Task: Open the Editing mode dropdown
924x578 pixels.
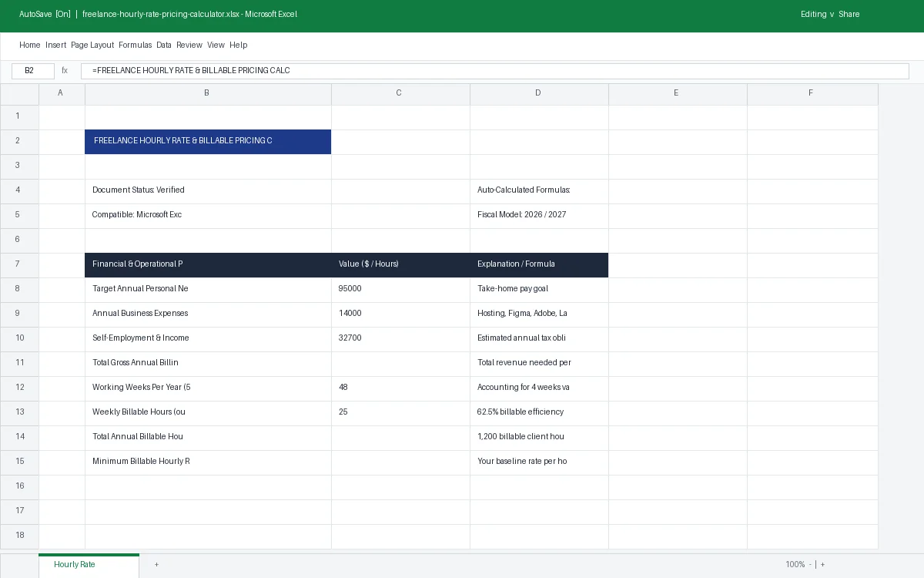Action: click(817, 14)
